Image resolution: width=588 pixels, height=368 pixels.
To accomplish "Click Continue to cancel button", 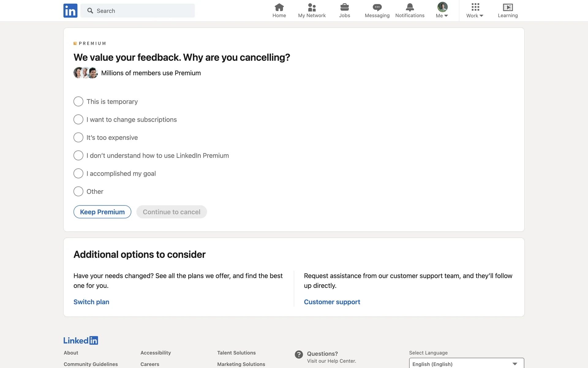I will pyautogui.click(x=171, y=212).
